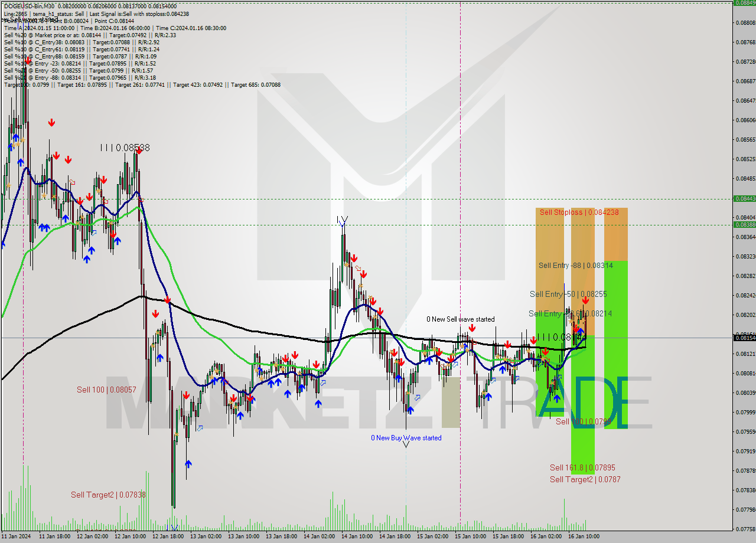Click the C_Entry61: 0.08119 sell line
The height and width of the screenshot is (543, 756).
82,49
